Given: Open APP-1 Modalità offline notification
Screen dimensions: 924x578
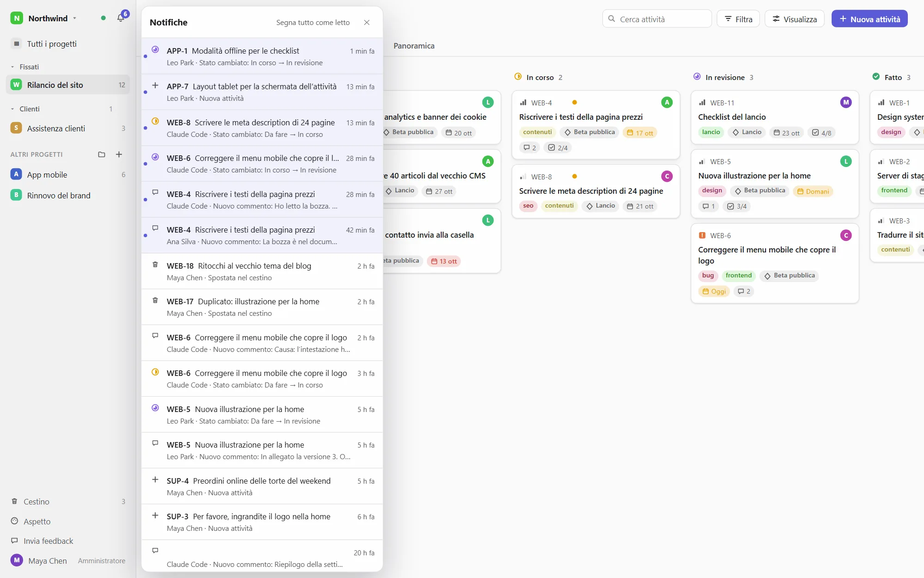Looking at the screenshot, I should pos(262,56).
